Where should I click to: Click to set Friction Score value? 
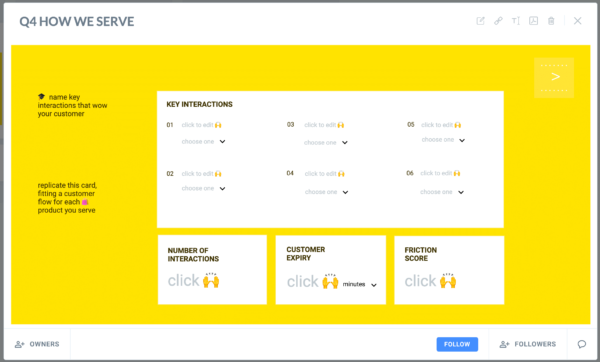click(x=430, y=281)
